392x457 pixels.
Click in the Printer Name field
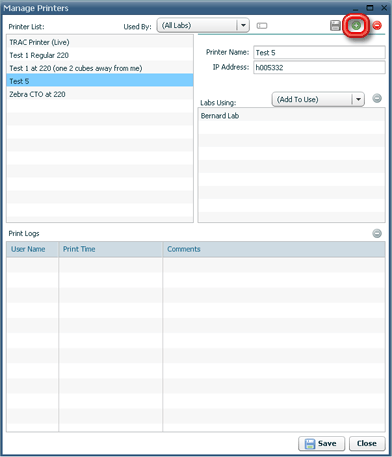coord(319,52)
